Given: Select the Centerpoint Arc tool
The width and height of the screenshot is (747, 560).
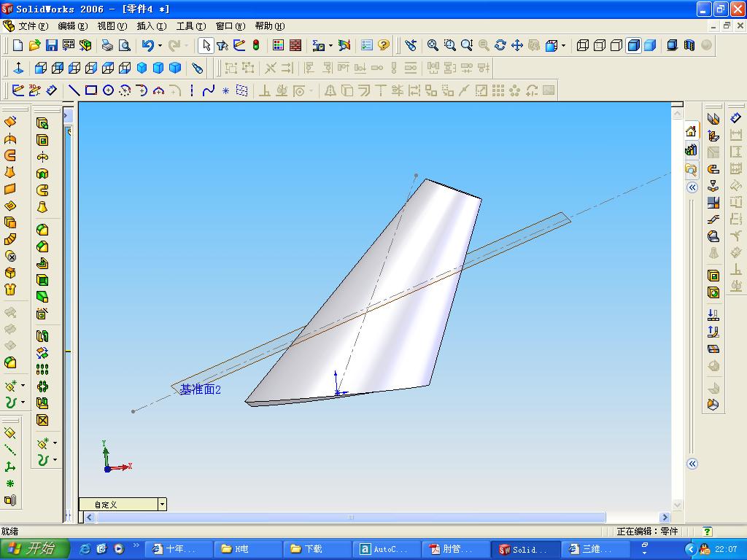Looking at the screenshot, I should pyautogui.click(x=125, y=90).
